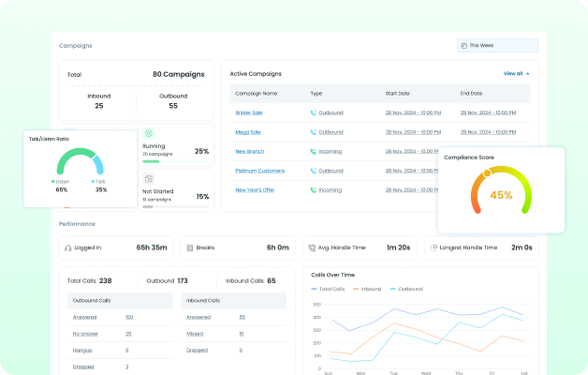Click the Not Started calendar icon
Screen dimensions: 588x375
click(148, 178)
